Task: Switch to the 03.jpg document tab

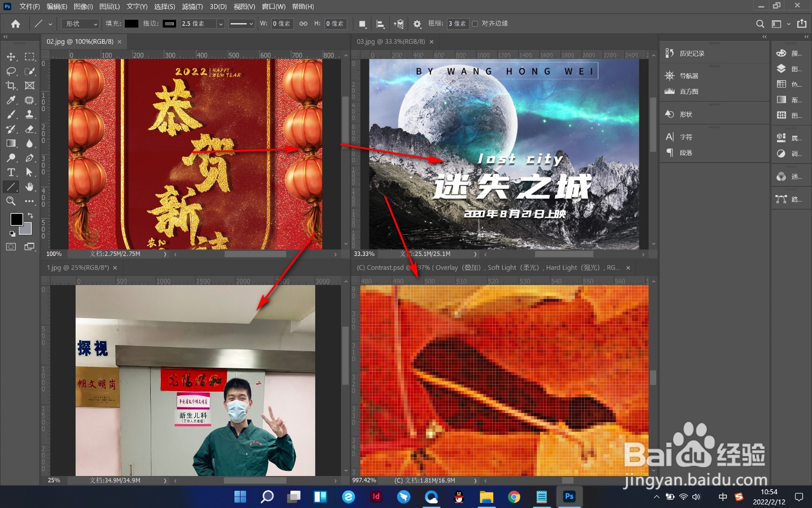Action: tap(391, 42)
